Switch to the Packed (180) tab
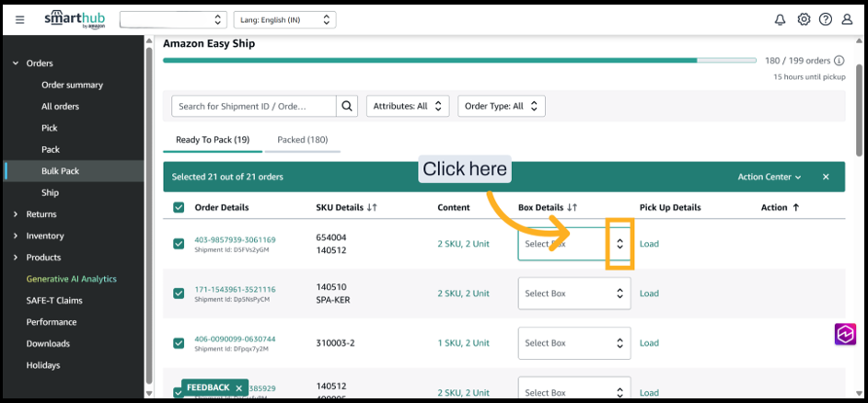868x403 pixels. pos(302,140)
